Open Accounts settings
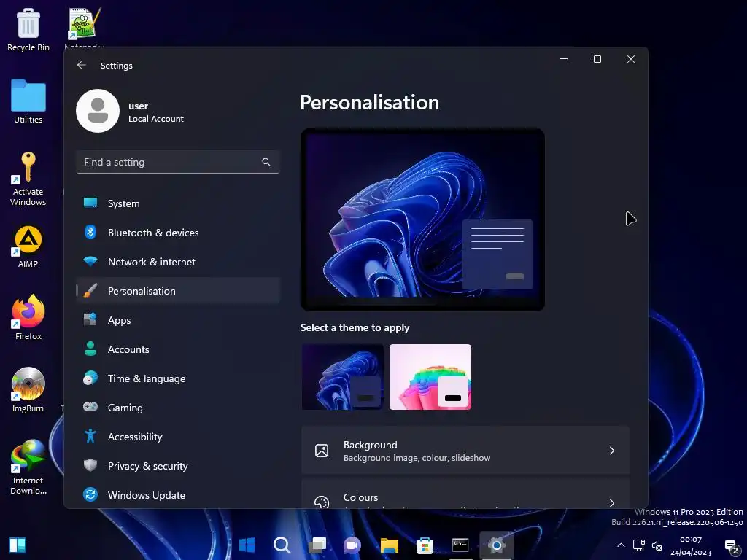 [178, 349]
